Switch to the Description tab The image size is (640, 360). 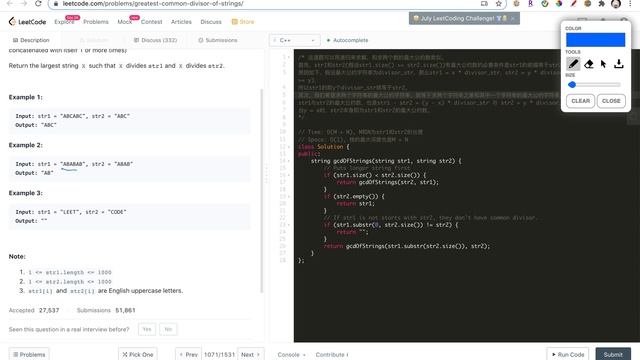pyautogui.click(x=31, y=40)
